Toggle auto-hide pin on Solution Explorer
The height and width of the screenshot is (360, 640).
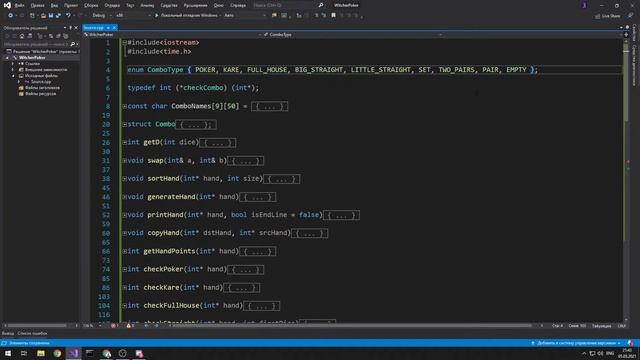pos(70,28)
